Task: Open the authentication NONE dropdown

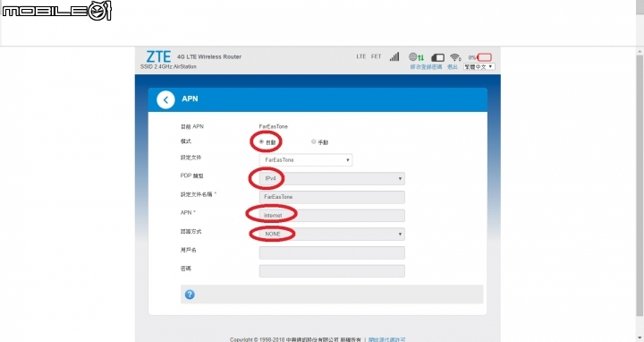Action: click(x=332, y=234)
